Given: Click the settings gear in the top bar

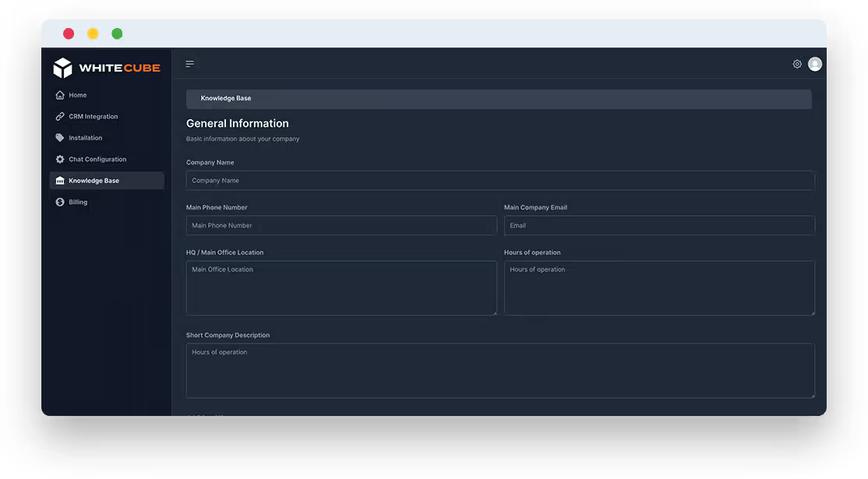Looking at the screenshot, I should point(796,64).
